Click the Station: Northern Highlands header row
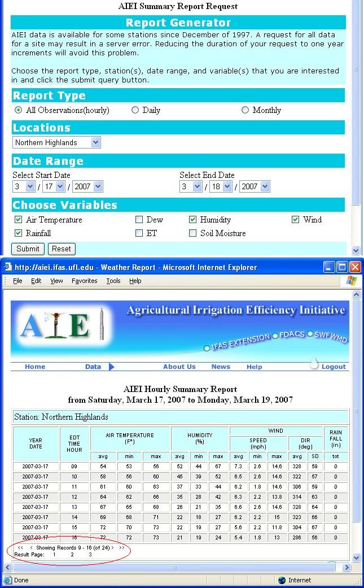Viewport: 364px width, 588px height. pyautogui.click(x=181, y=417)
